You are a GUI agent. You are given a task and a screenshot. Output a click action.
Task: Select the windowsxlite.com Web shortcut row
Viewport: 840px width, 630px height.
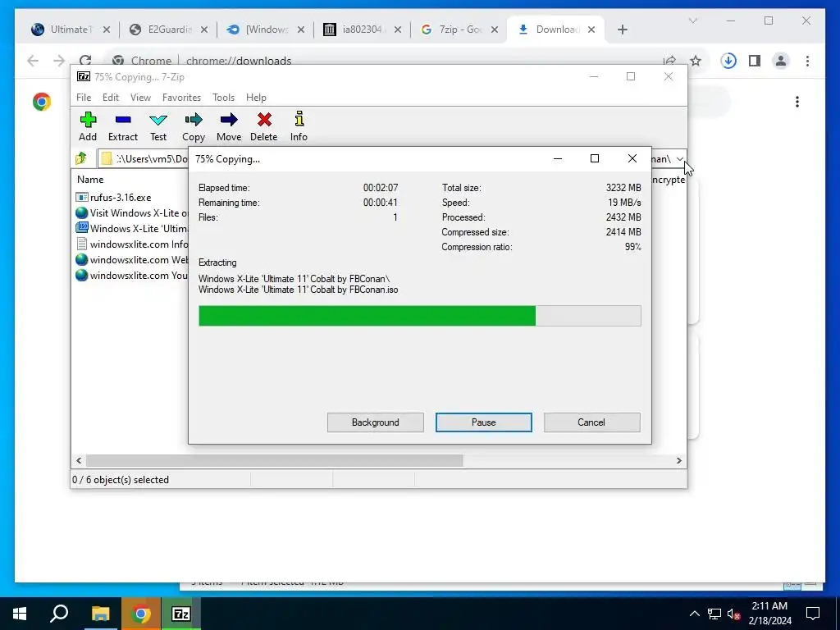(x=132, y=260)
